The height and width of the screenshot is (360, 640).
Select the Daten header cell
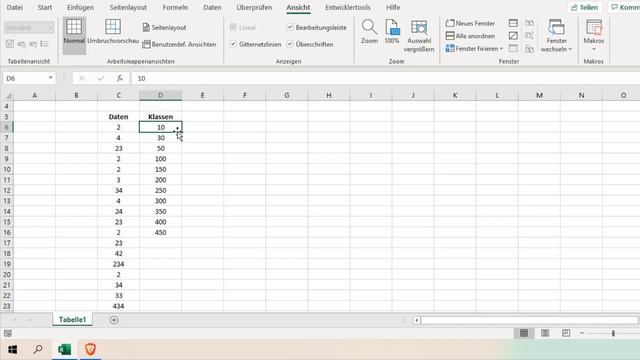[x=118, y=117]
